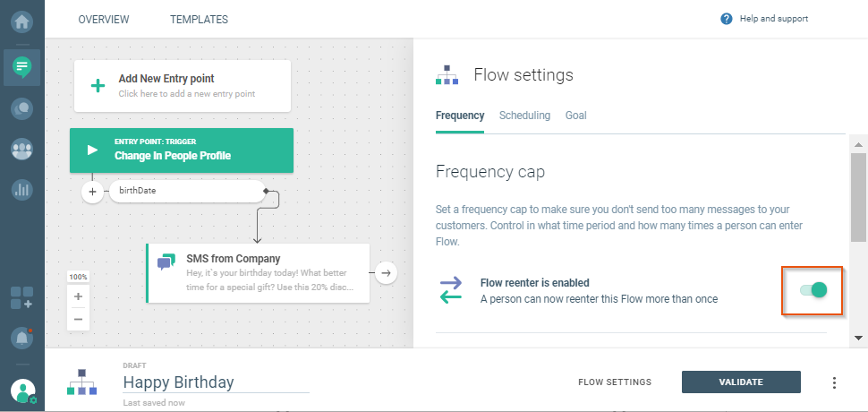Open Help and support link
The width and height of the screenshot is (868, 412).
point(765,19)
